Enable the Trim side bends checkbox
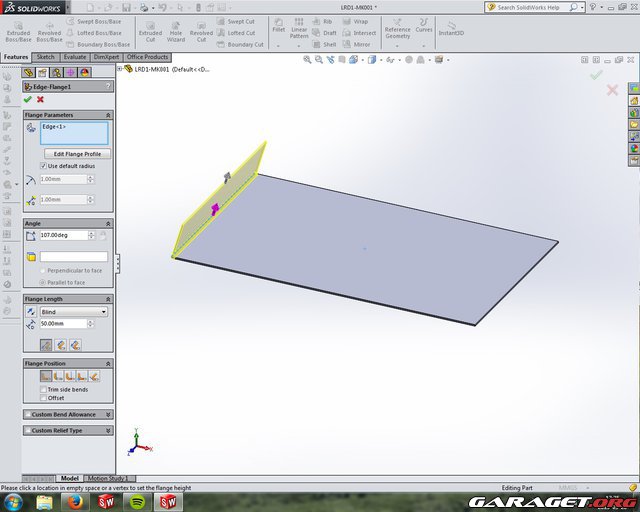 pos(43,389)
